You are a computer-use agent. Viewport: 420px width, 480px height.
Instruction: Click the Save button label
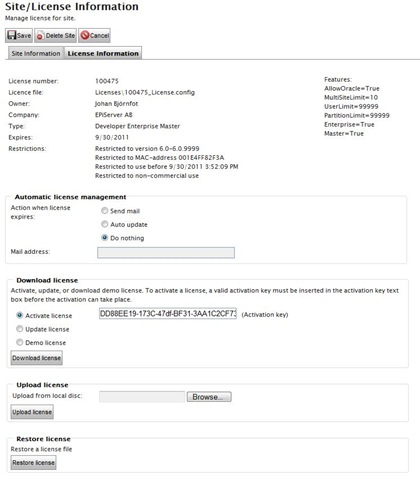[24, 36]
